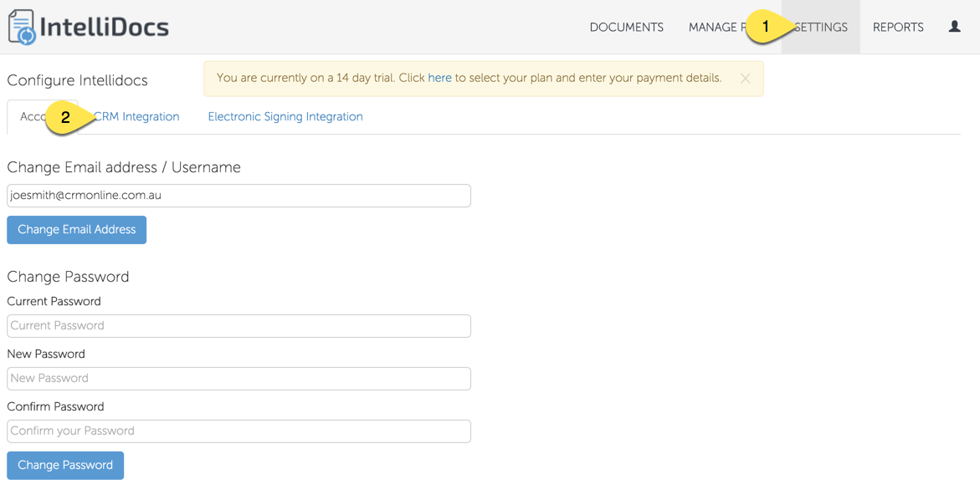Image resolution: width=980 pixels, height=490 pixels.
Task: Open the user profile icon
Action: click(954, 26)
